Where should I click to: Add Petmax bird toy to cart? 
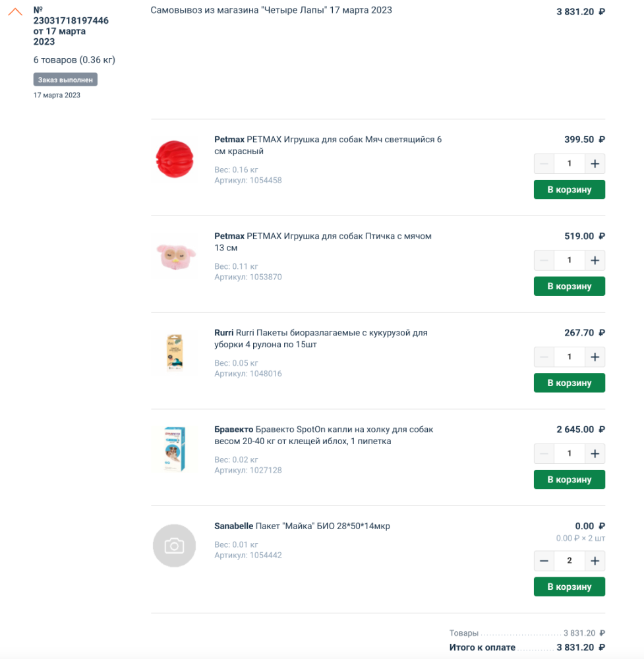pos(569,287)
